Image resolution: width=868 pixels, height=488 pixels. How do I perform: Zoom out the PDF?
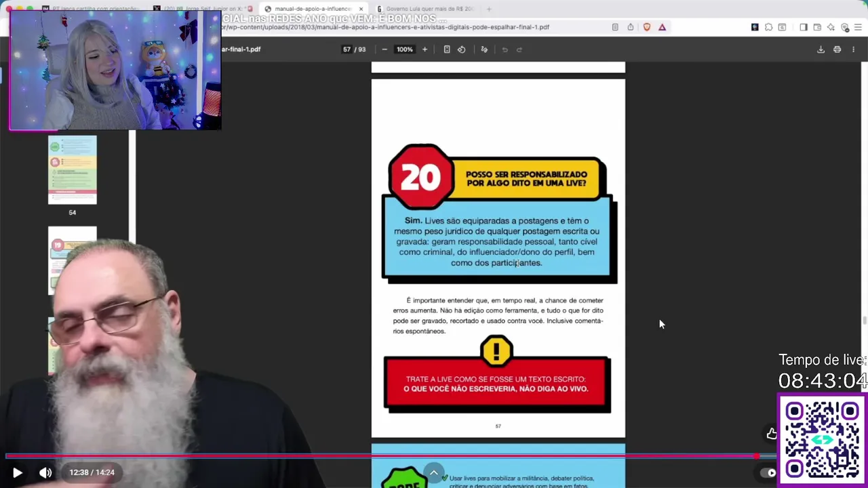pyautogui.click(x=384, y=49)
